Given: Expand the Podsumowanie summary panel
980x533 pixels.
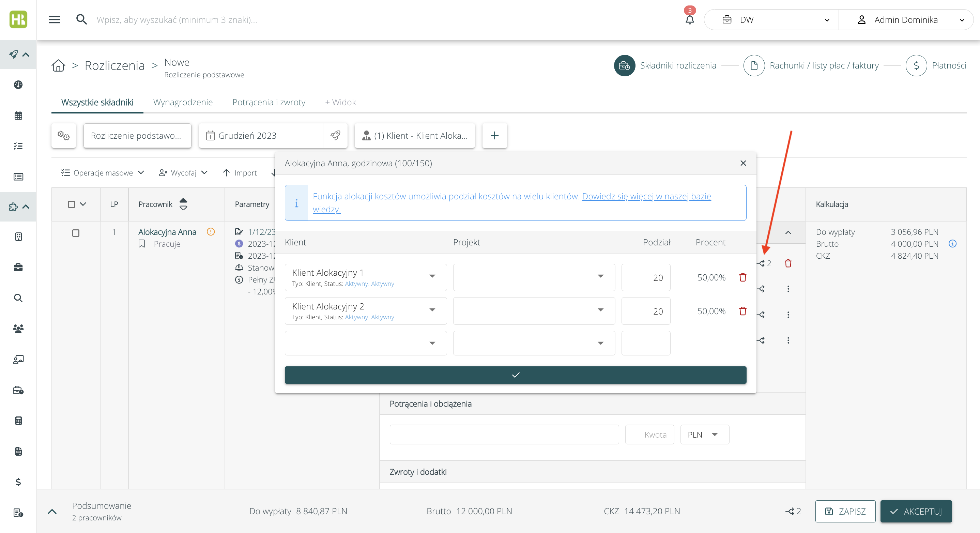Looking at the screenshot, I should (52, 511).
